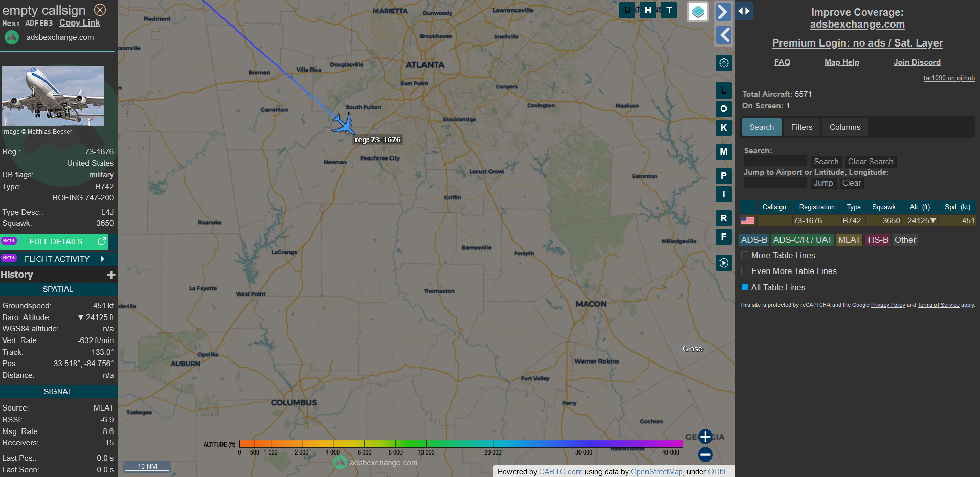Click the right chevron sidebar button
Image resolution: width=980 pixels, height=477 pixels.
[723, 11]
